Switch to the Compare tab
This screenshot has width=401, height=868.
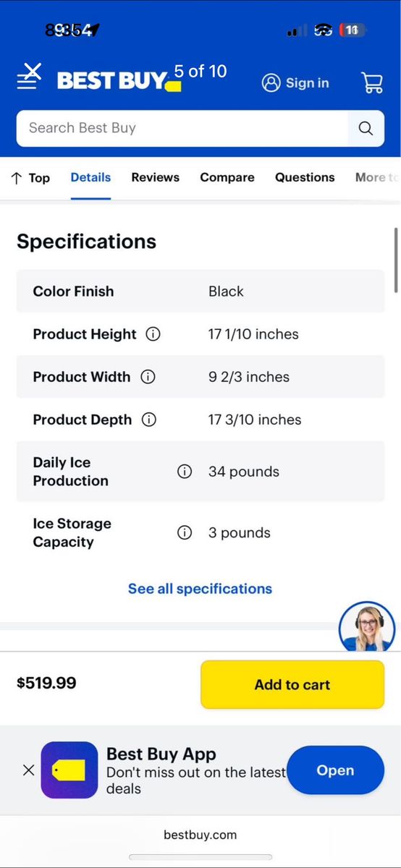click(227, 177)
